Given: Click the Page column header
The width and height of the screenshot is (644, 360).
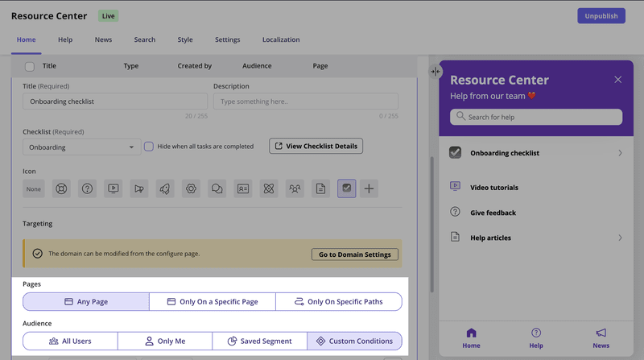Looking at the screenshot, I should point(320,66).
